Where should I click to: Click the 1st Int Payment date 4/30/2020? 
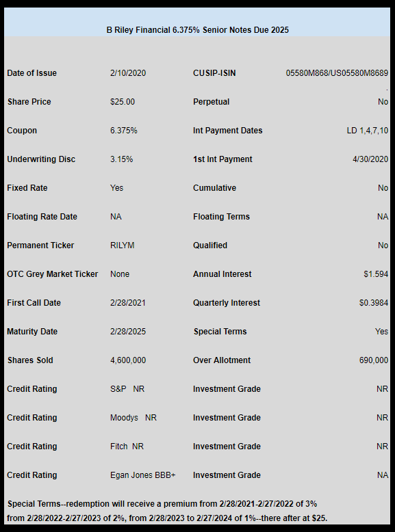370,159
